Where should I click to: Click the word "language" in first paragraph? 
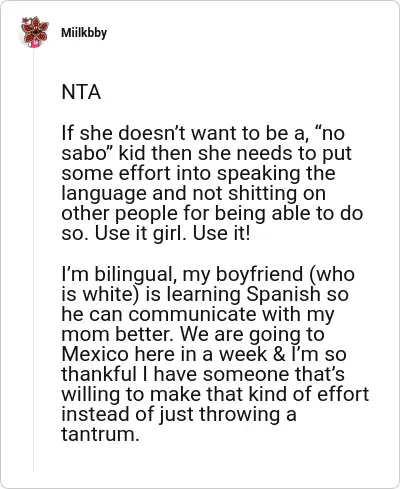point(104,194)
